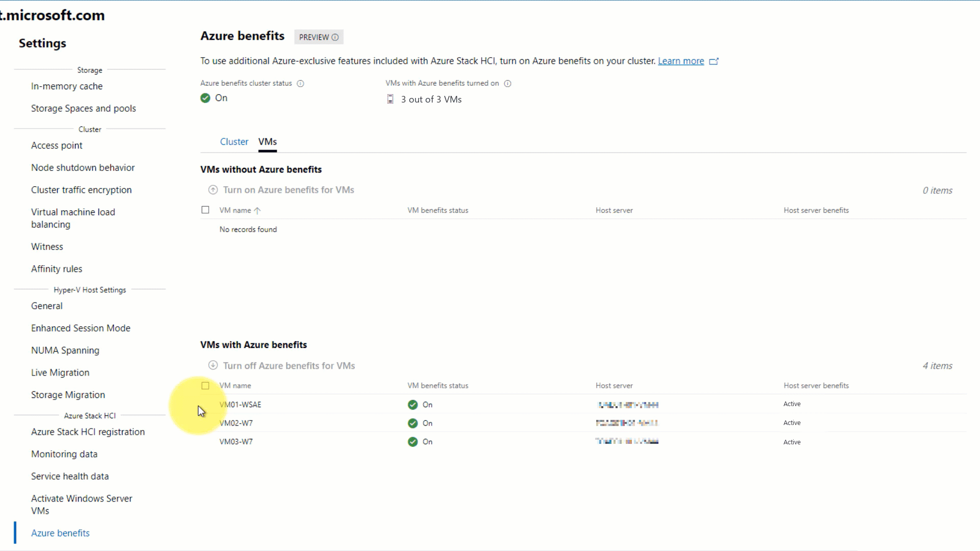Check the VMs without Azure benefits checkbox

(x=206, y=210)
